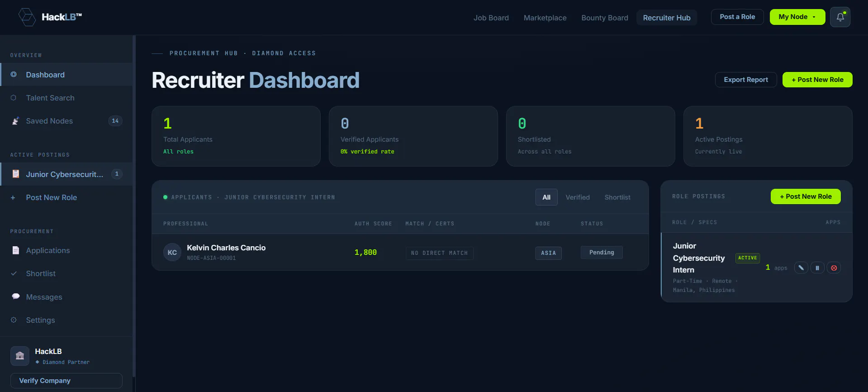Click the sidebar vertical scrollbar
The image size is (868, 392).
(134, 206)
